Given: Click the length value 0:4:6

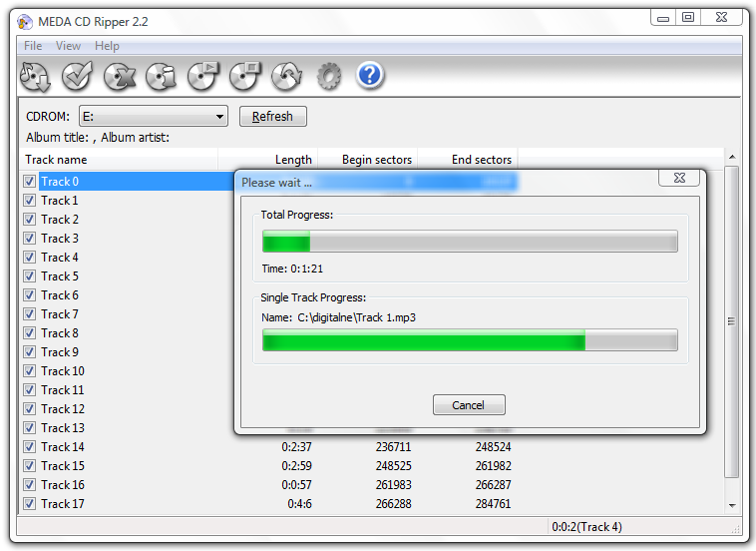Looking at the screenshot, I should point(299,504).
